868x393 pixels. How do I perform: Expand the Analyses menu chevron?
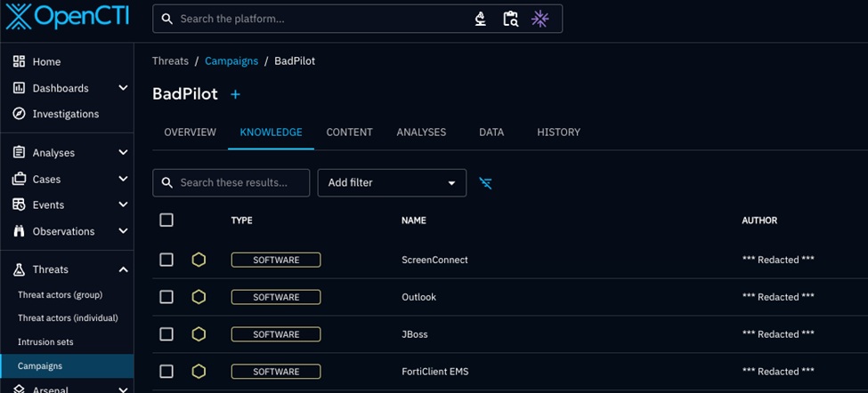pyautogui.click(x=123, y=152)
